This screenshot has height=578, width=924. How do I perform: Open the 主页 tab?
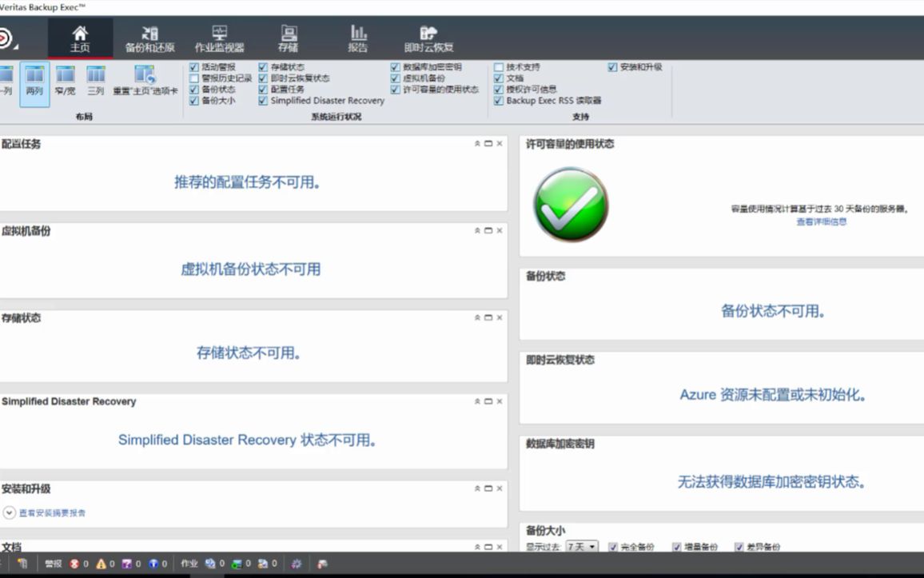tap(80, 39)
